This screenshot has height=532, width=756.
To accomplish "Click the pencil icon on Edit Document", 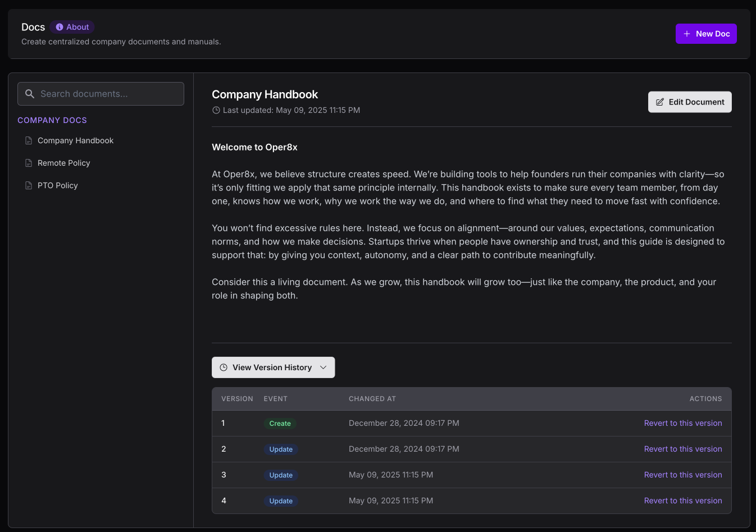I will click(x=660, y=102).
